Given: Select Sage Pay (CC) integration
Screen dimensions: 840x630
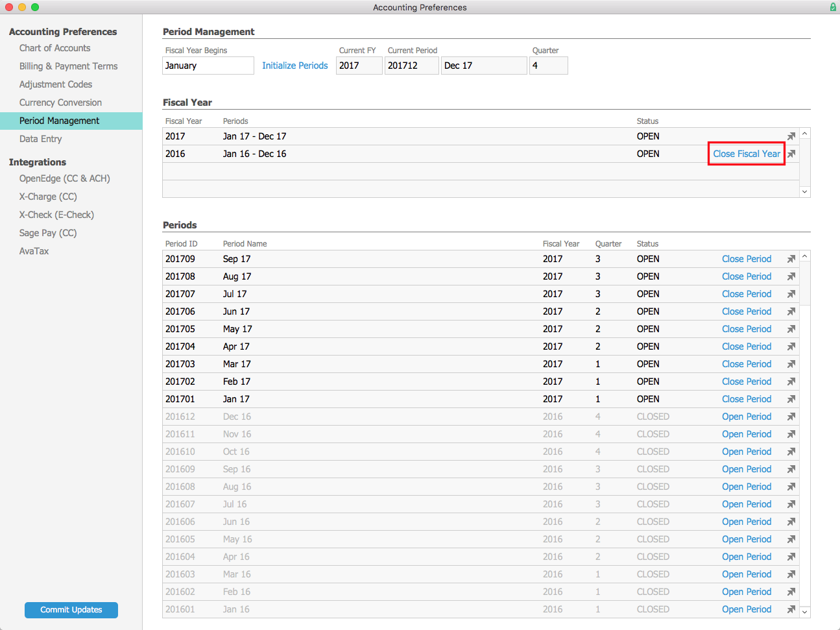Looking at the screenshot, I should click(x=48, y=233).
